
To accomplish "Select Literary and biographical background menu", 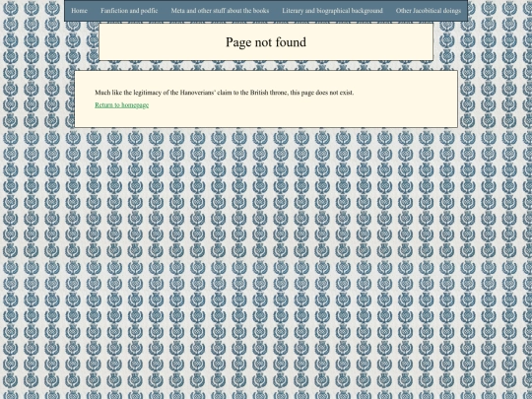I will click(x=333, y=11).
